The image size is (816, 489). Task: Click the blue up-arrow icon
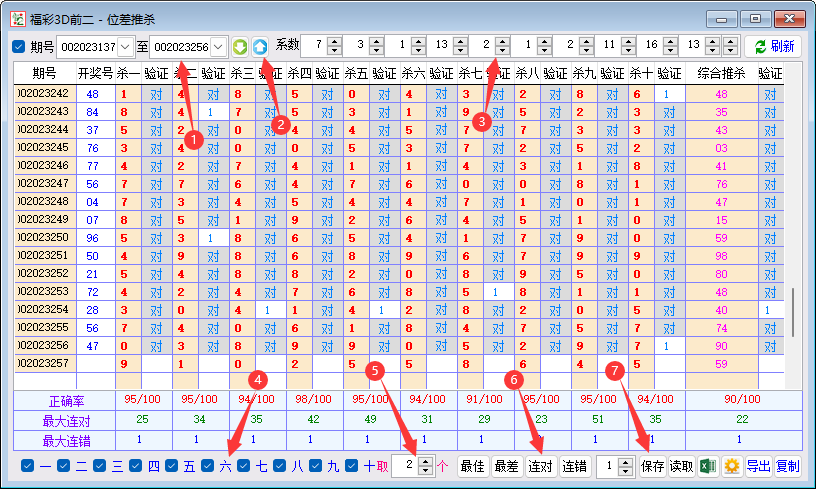(x=260, y=47)
